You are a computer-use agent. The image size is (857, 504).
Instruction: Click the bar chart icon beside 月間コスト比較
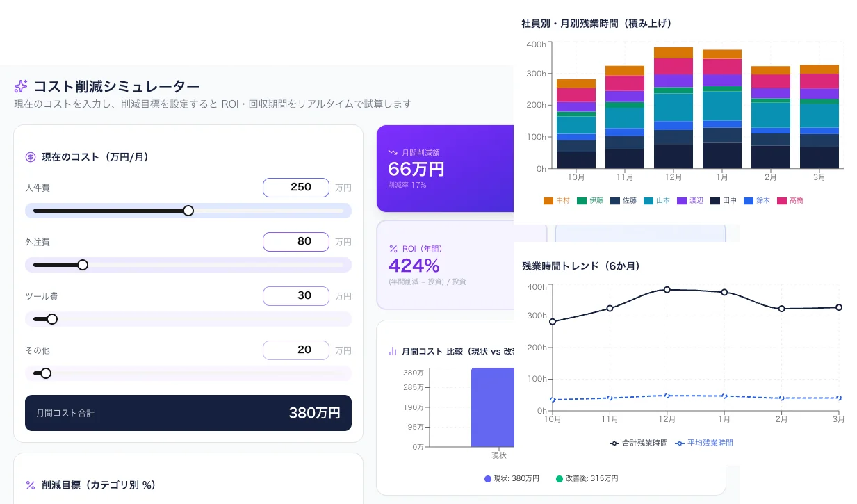[393, 351]
